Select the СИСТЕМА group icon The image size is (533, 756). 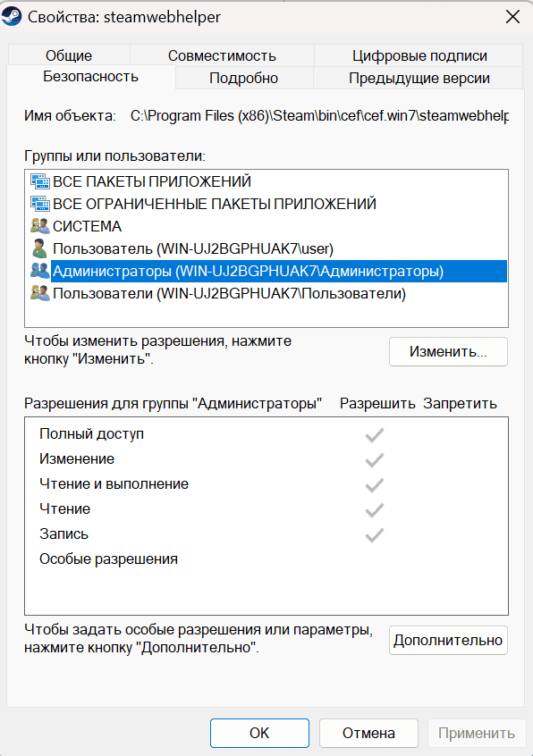point(40,226)
